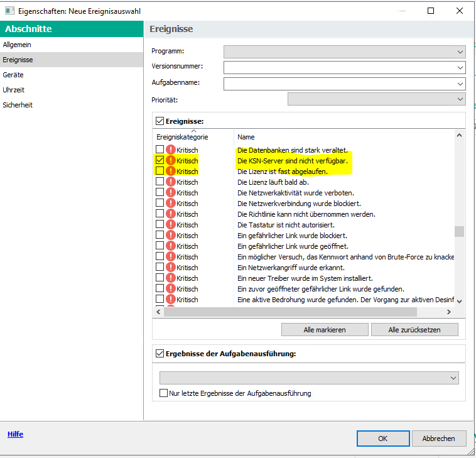Click critical icon for 'Die Lizenz ist fast abgelaufen'
The height and width of the screenshot is (458, 476).
pyautogui.click(x=171, y=171)
